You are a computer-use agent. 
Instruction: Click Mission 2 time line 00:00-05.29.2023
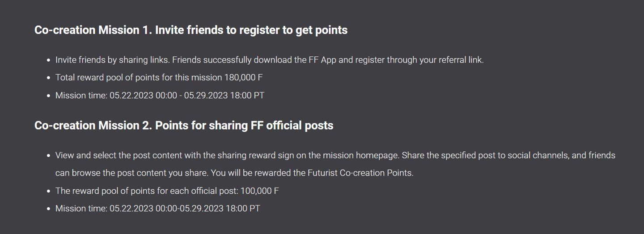(x=158, y=209)
